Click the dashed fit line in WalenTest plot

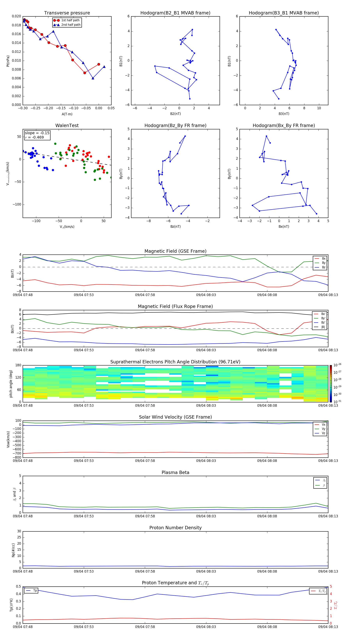click(x=67, y=159)
